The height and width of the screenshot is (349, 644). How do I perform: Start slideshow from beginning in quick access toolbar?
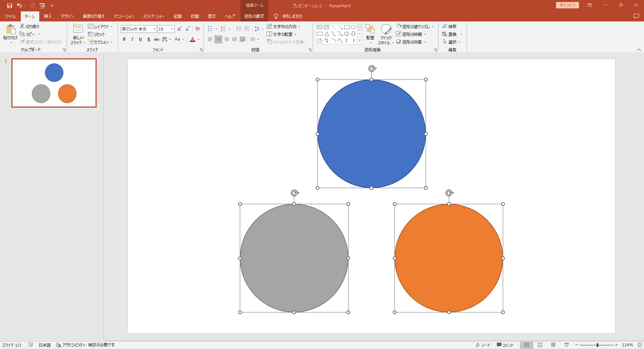coord(42,6)
